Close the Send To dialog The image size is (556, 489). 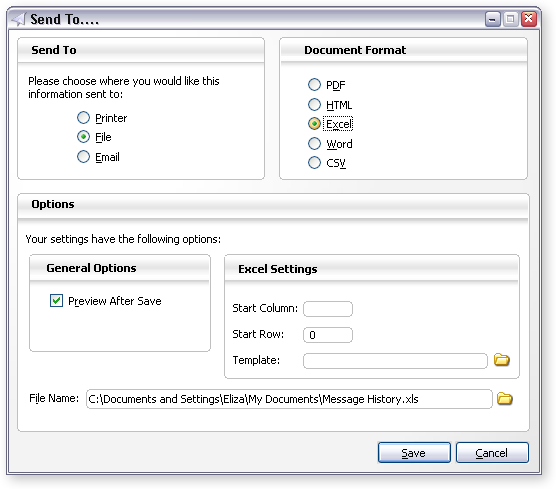coord(528,19)
